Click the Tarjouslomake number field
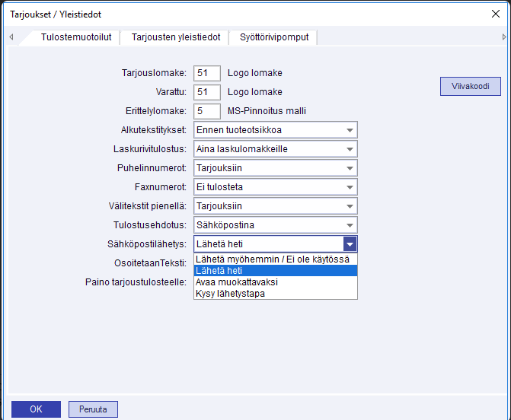Image resolution: width=511 pixels, height=420 pixels. tap(206, 73)
